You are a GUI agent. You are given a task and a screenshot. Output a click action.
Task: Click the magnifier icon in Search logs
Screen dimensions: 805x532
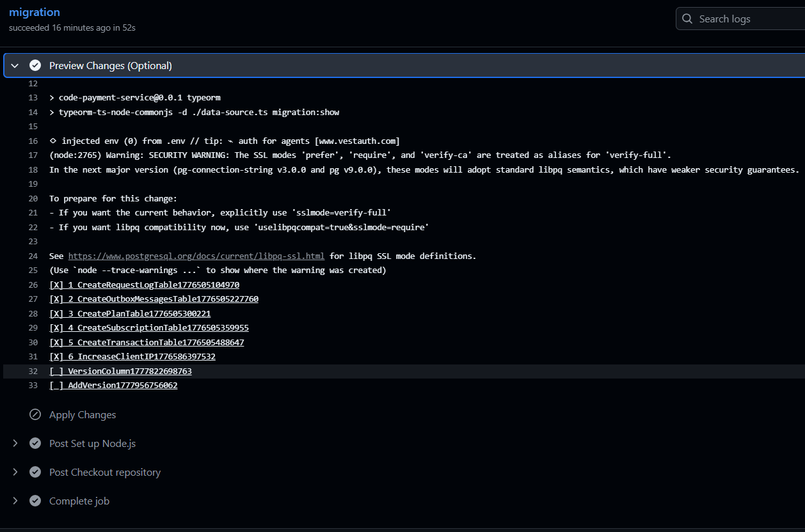(x=687, y=19)
